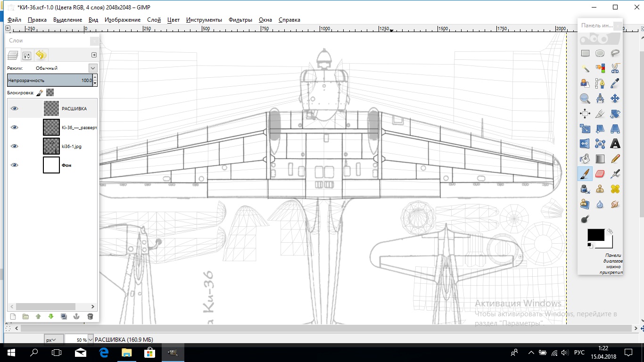Open the Фильтры menu

click(x=240, y=20)
